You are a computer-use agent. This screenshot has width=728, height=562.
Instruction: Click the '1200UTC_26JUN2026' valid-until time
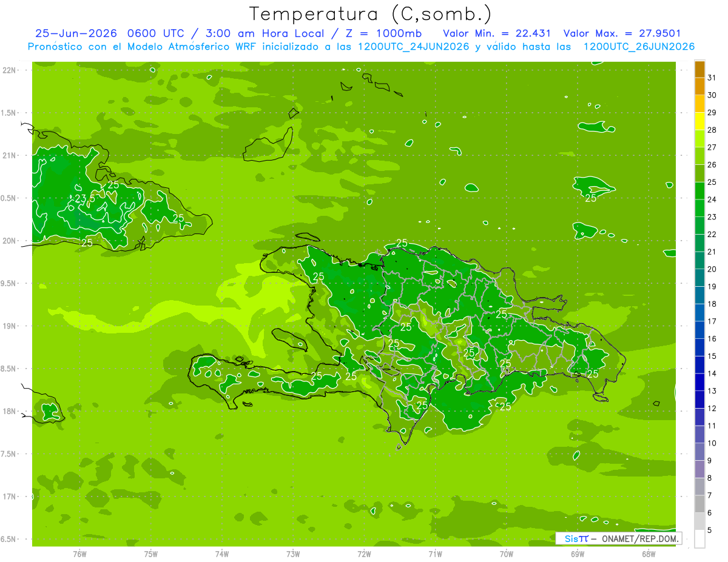639,47
